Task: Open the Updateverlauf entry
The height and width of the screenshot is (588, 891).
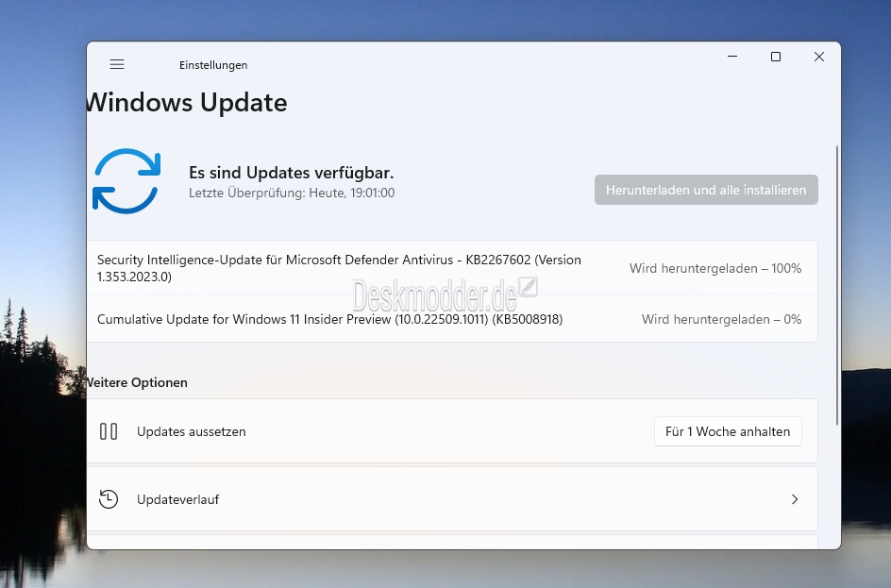Action: point(452,499)
